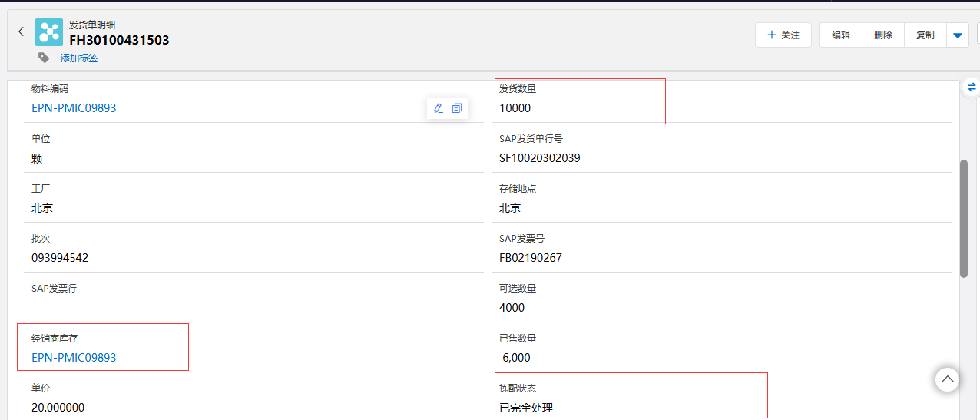Click the back arrow beside 发货单明细
Image resolution: width=980 pixels, height=420 pixels.
pos(22,32)
